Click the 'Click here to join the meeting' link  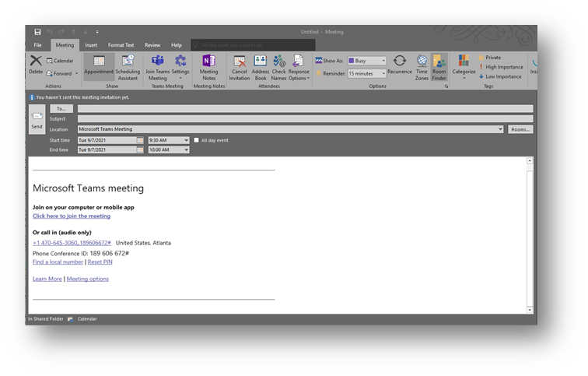coord(72,216)
